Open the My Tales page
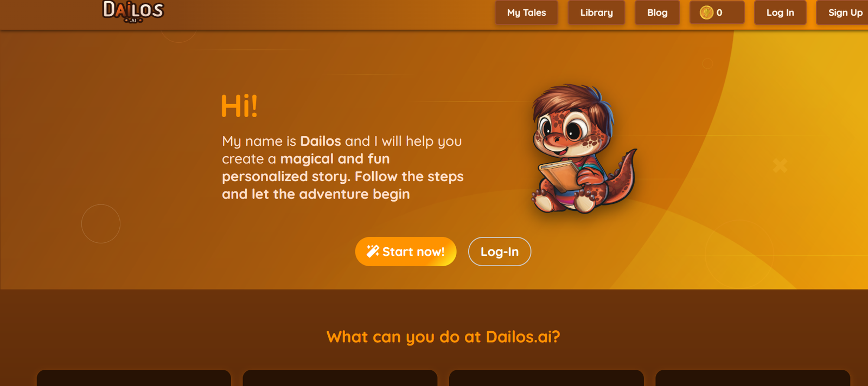 526,12
